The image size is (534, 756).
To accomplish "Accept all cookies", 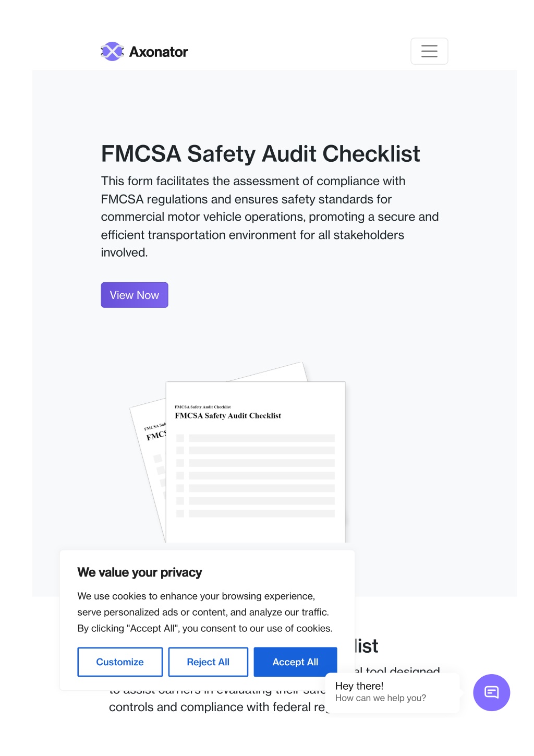I will click(295, 662).
